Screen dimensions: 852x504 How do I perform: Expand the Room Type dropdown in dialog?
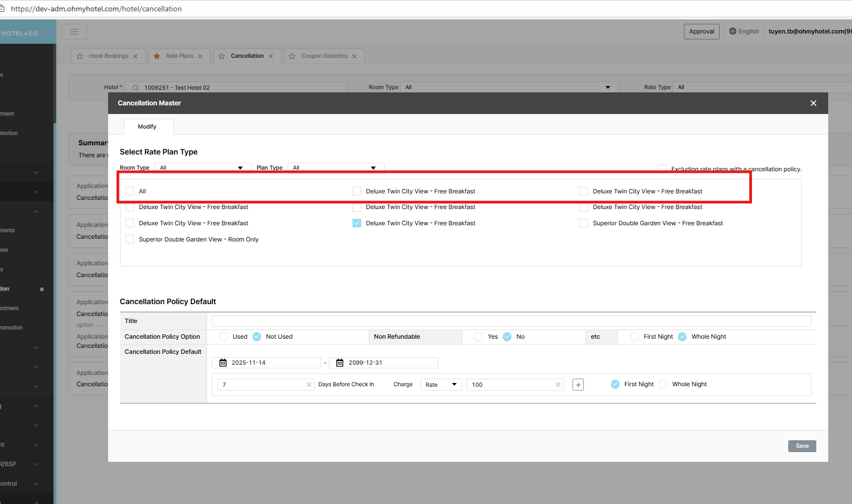[x=203, y=167]
